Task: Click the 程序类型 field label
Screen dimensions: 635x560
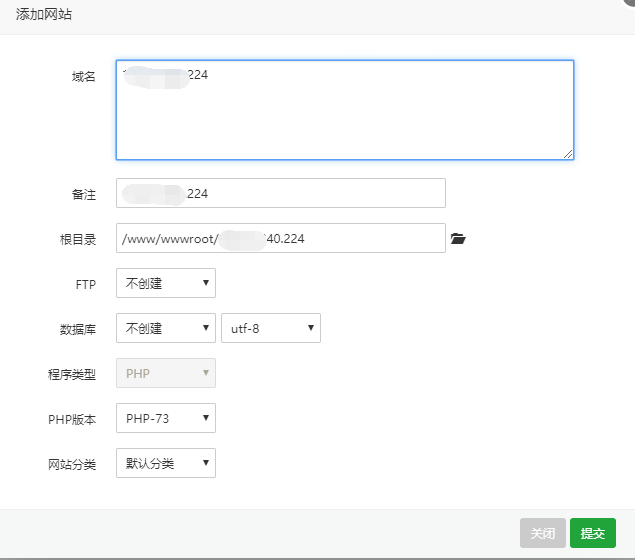Action: coord(71,374)
